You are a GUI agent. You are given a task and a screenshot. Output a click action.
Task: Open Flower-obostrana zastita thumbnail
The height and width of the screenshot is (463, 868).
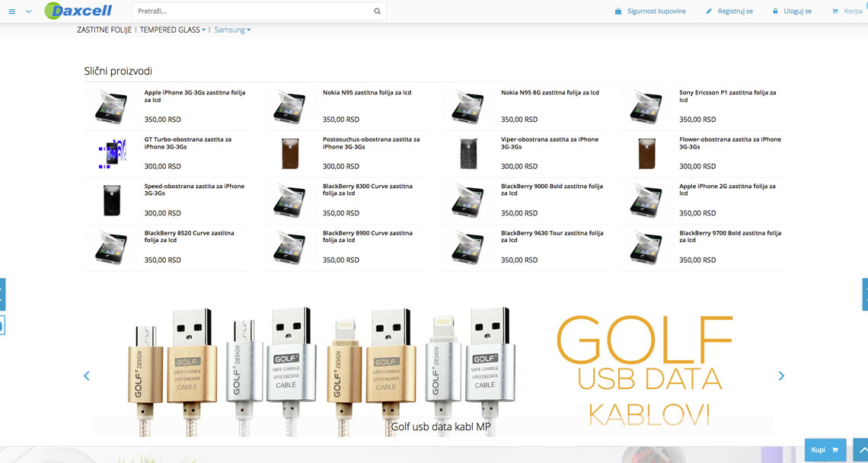click(646, 153)
